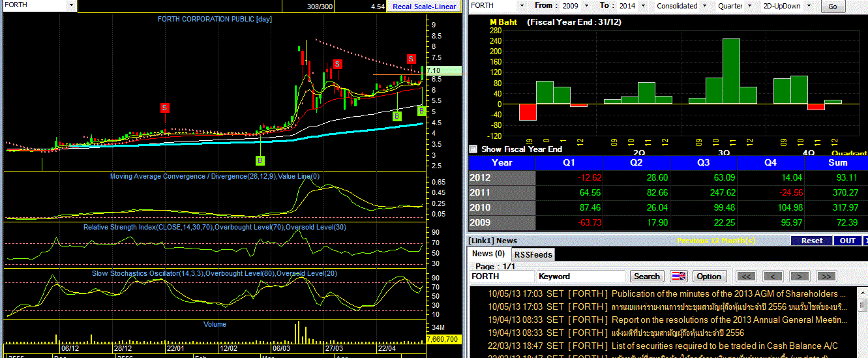Go to next news page (>)
Screen dimensions: 868x358
point(800,276)
